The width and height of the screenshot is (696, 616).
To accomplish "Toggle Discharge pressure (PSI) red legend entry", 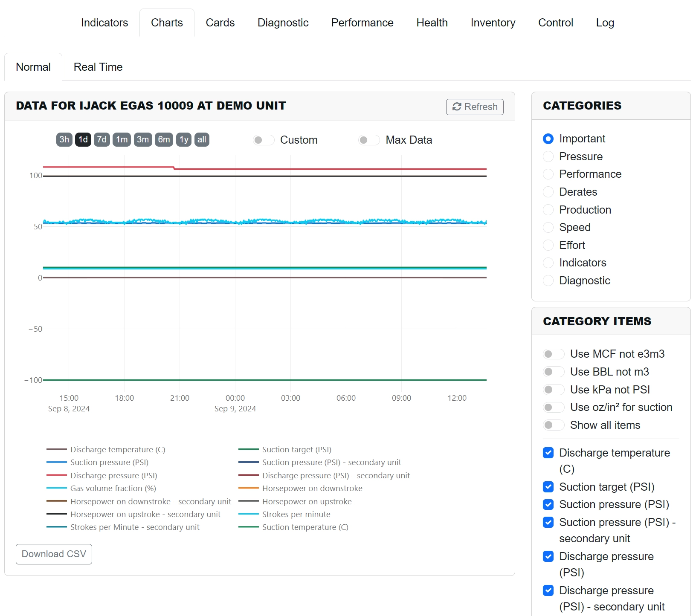I will point(113,475).
